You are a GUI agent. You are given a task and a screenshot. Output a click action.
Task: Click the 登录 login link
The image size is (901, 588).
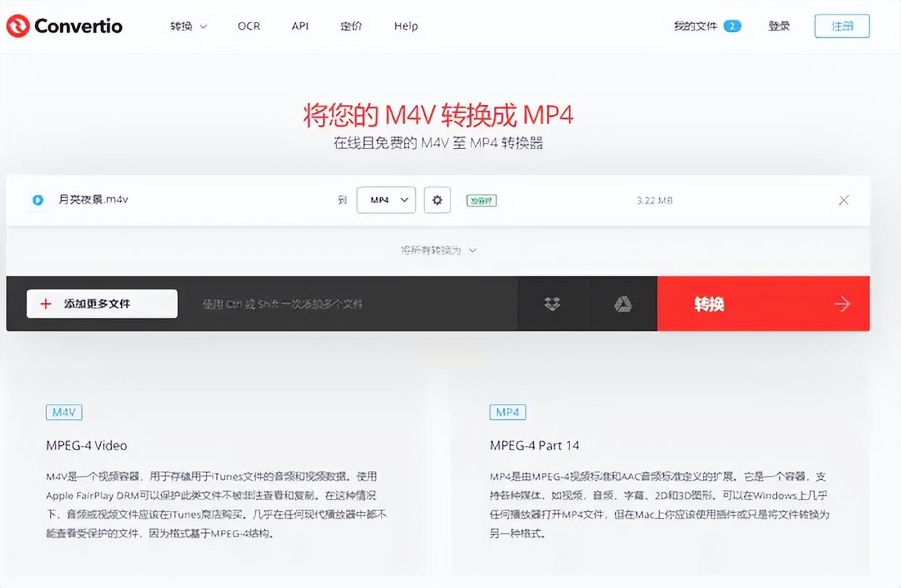[x=778, y=26]
